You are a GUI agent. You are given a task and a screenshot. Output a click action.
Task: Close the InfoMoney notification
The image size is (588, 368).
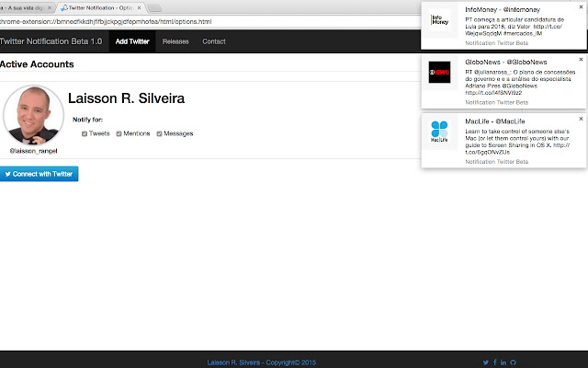pos(581,7)
